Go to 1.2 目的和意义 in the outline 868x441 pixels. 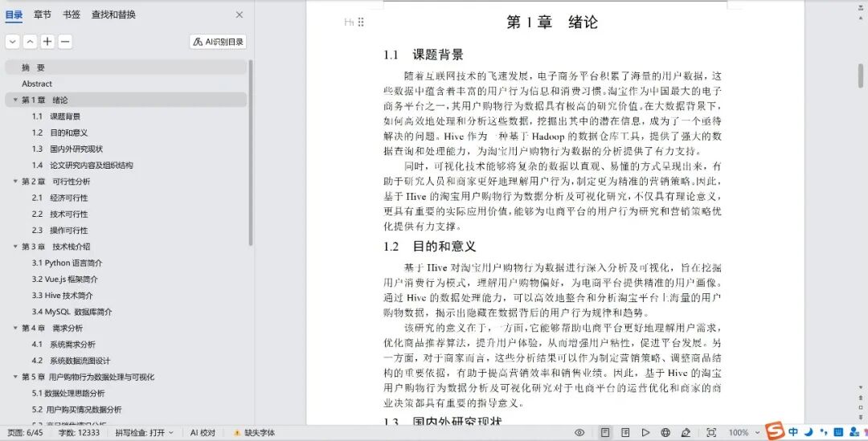coord(59,133)
